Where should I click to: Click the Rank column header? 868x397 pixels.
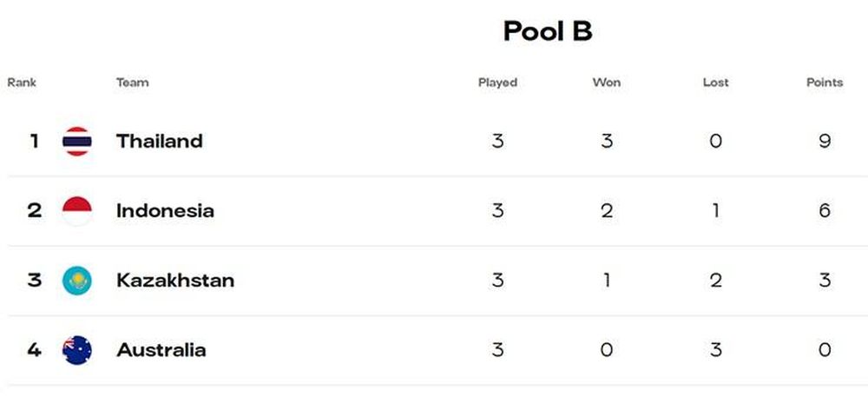point(22,83)
